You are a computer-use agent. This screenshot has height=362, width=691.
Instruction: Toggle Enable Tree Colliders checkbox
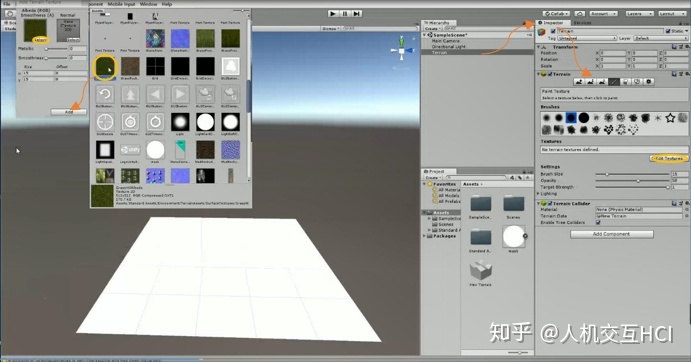pyautogui.click(x=598, y=223)
